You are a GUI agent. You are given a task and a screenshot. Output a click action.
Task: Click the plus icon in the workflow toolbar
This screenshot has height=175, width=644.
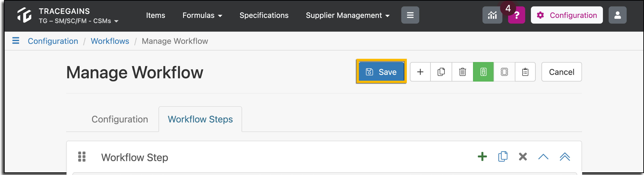(x=420, y=72)
